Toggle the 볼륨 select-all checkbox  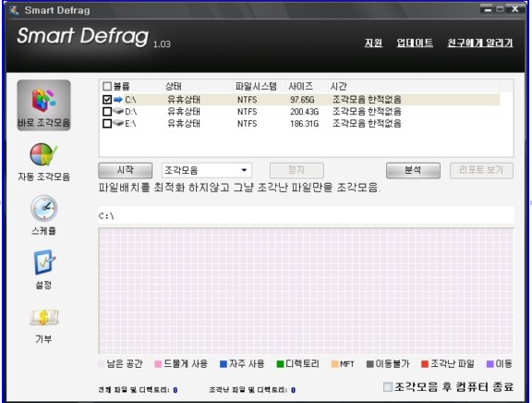[107, 86]
